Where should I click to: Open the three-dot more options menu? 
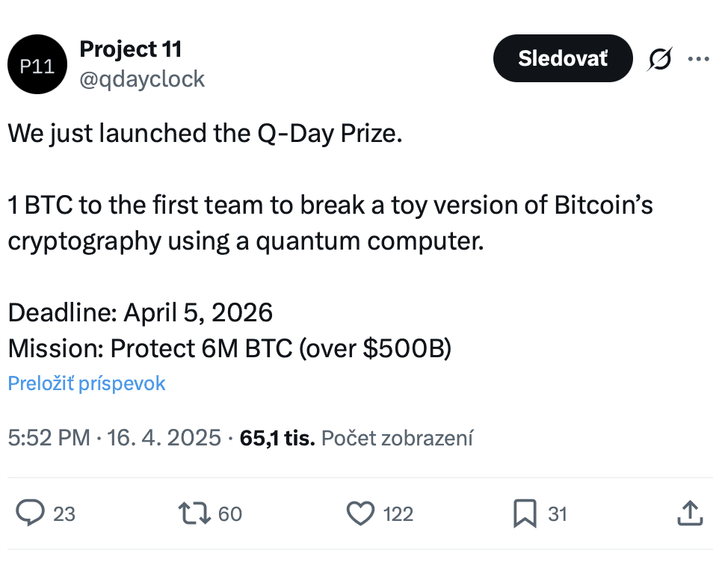tap(698, 59)
